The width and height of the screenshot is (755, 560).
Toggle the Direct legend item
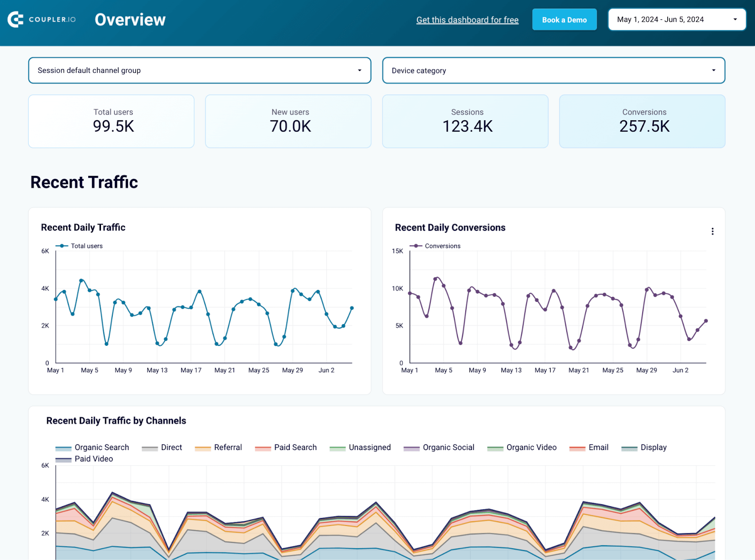(162, 447)
